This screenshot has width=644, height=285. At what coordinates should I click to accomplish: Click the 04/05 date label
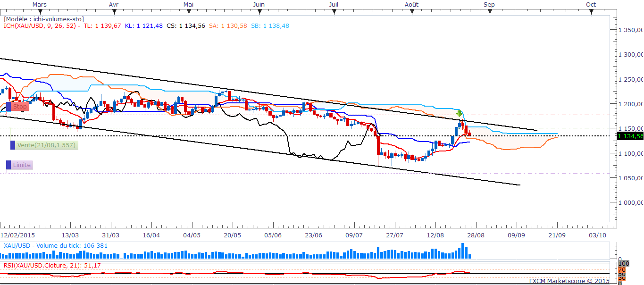(x=192, y=235)
